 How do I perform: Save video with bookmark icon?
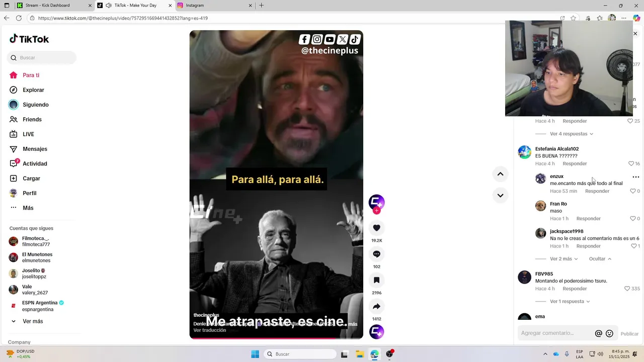[x=376, y=280]
